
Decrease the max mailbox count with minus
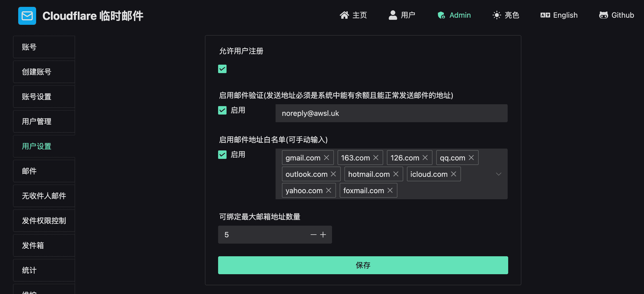(313, 235)
